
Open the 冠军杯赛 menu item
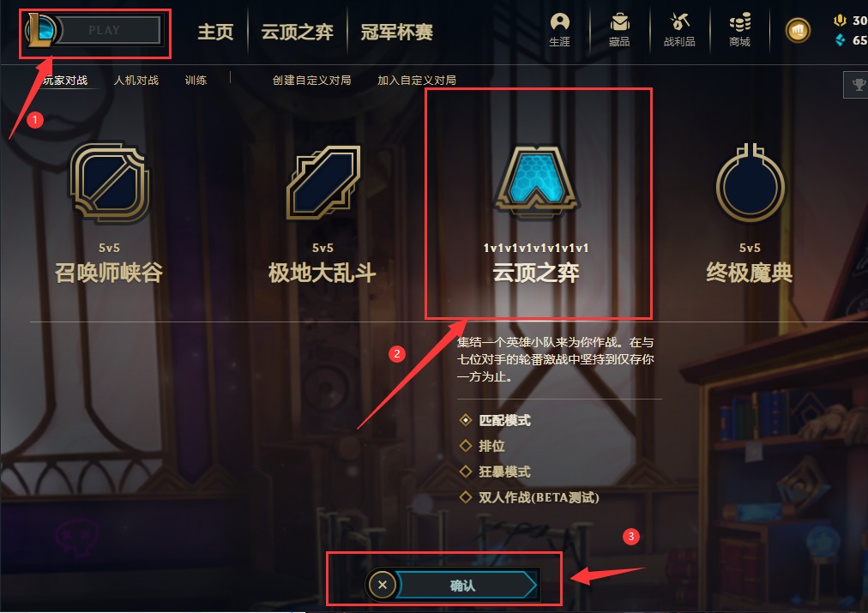[x=396, y=32]
